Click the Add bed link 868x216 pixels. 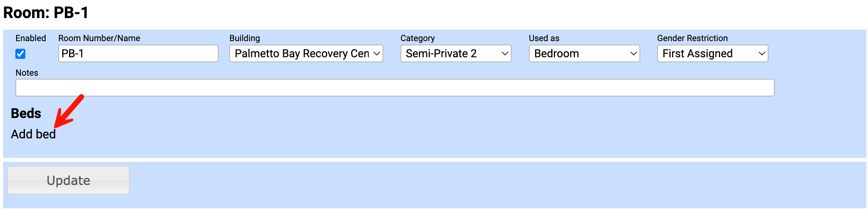coord(33,134)
